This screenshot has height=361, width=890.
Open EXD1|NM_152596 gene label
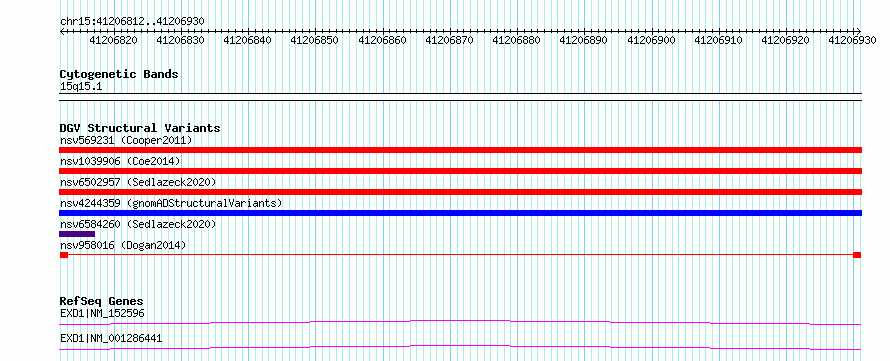(x=102, y=313)
